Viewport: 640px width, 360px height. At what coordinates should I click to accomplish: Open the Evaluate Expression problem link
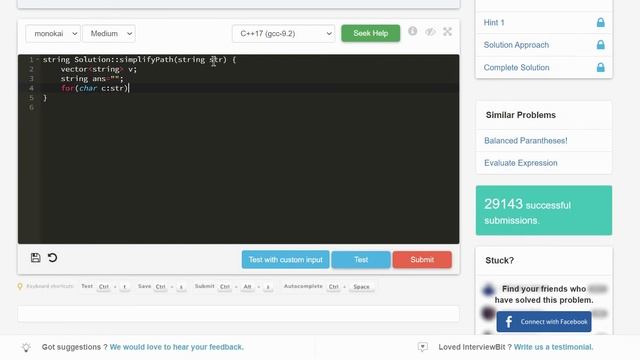(x=520, y=163)
